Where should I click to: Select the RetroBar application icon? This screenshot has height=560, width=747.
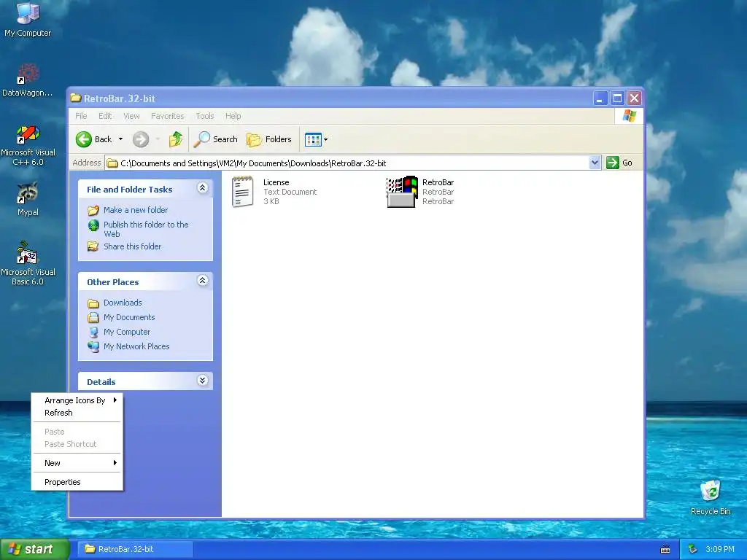[402, 192]
